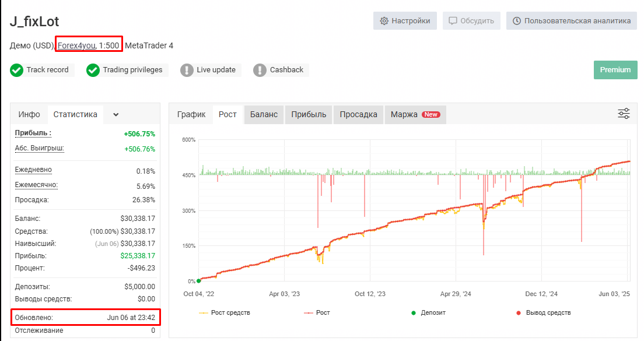Click the MetaTrader 4 platform text
Viewport: 644px width, 341px height.
pos(149,45)
